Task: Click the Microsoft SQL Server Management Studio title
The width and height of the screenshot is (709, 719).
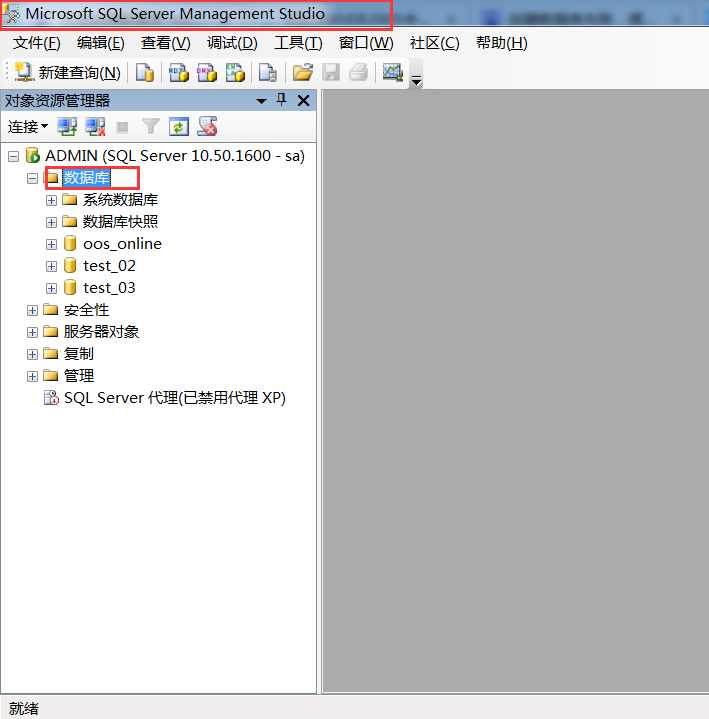Action: point(175,14)
